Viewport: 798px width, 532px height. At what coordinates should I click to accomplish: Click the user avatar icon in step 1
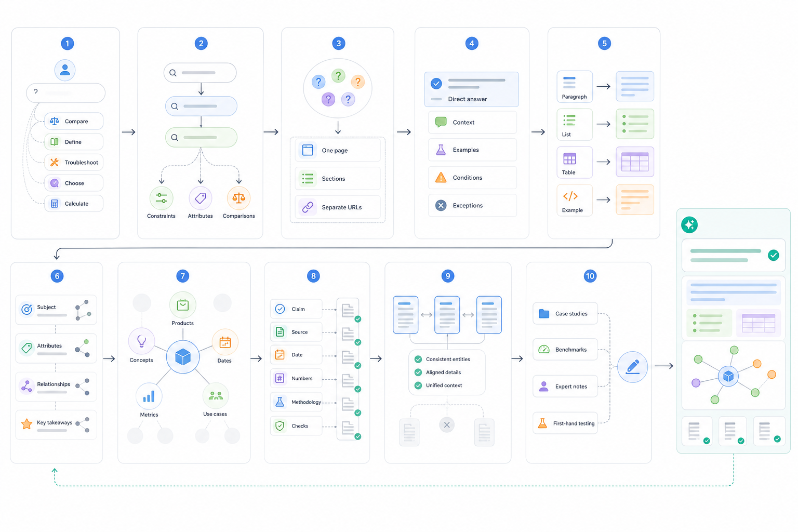point(65,70)
